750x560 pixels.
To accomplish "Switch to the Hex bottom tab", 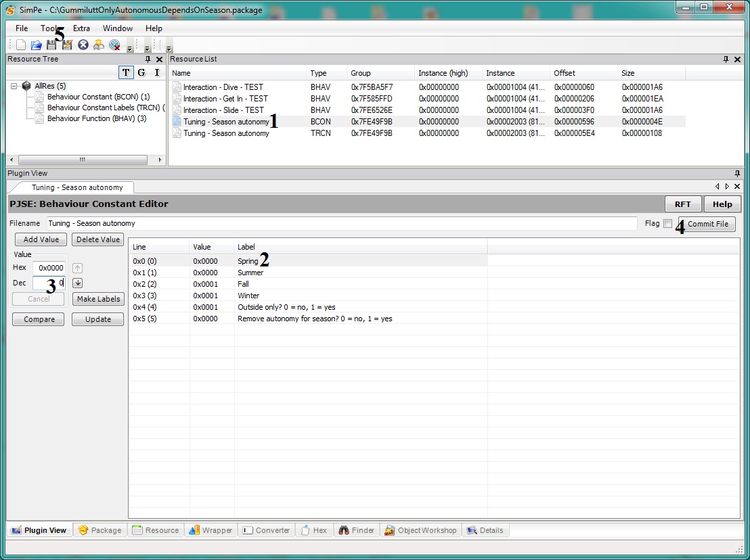I will pyautogui.click(x=314, y=530).
